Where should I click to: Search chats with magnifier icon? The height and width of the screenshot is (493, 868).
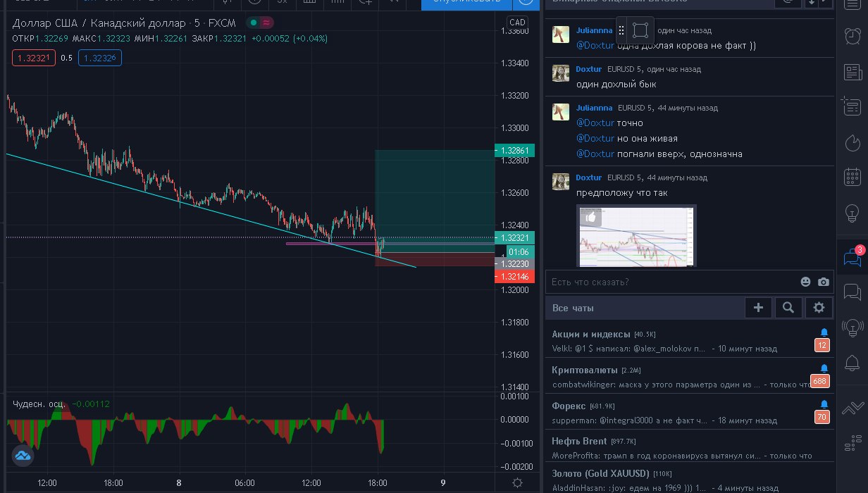(788, 308)
